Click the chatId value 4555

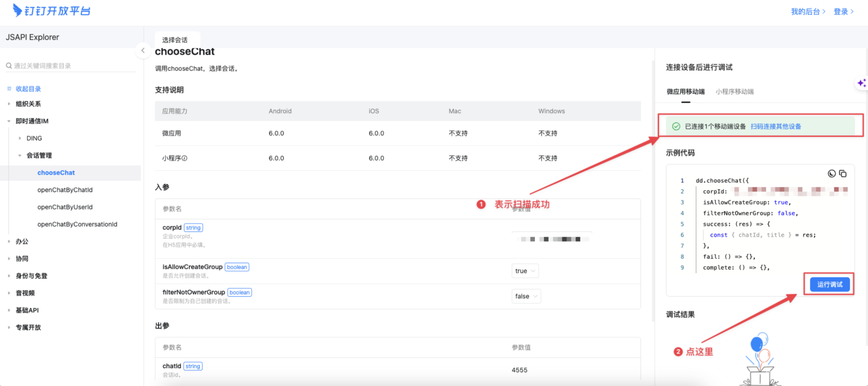click(519, 370)
